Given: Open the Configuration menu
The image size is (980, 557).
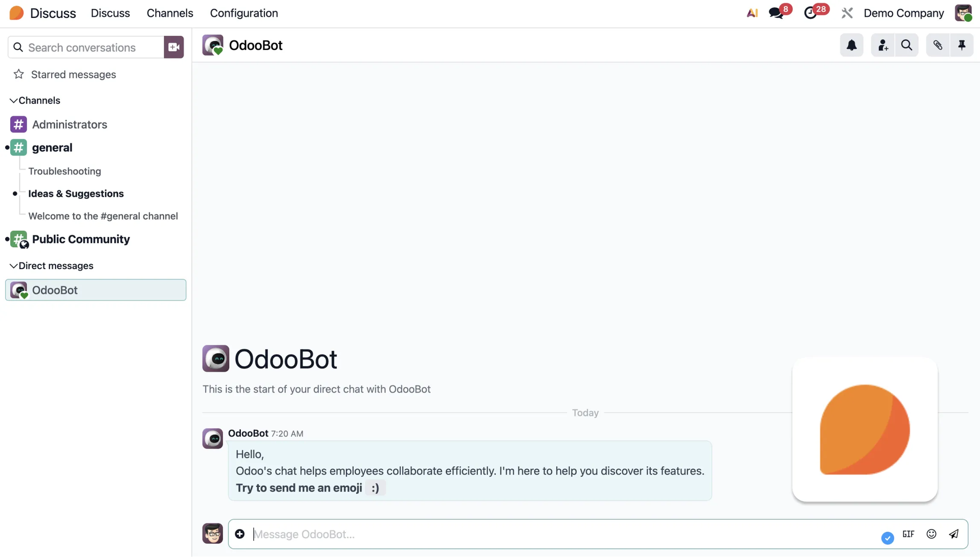Looking at the screenshot, I should click(x=244, y=13).
